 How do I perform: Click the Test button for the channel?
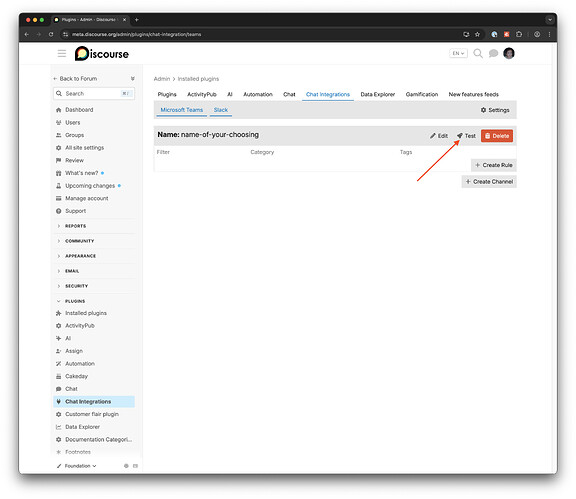point(466,136)
